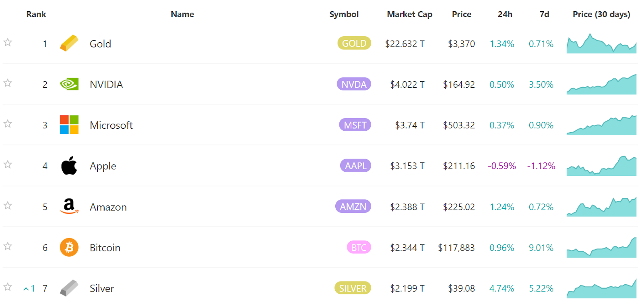Click the rank-up arrow on the Silver row
This screenshot has height=304, width=644.
coord(26,289)
